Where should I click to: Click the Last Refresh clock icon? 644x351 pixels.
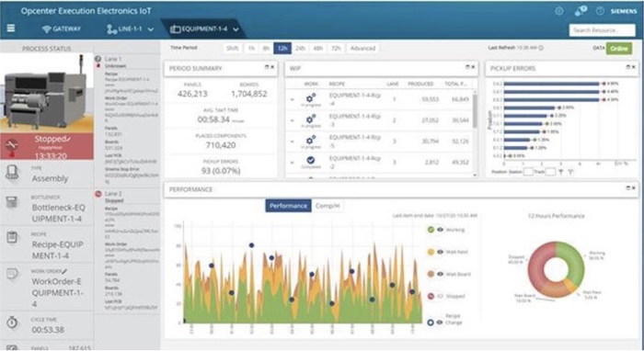541,48
